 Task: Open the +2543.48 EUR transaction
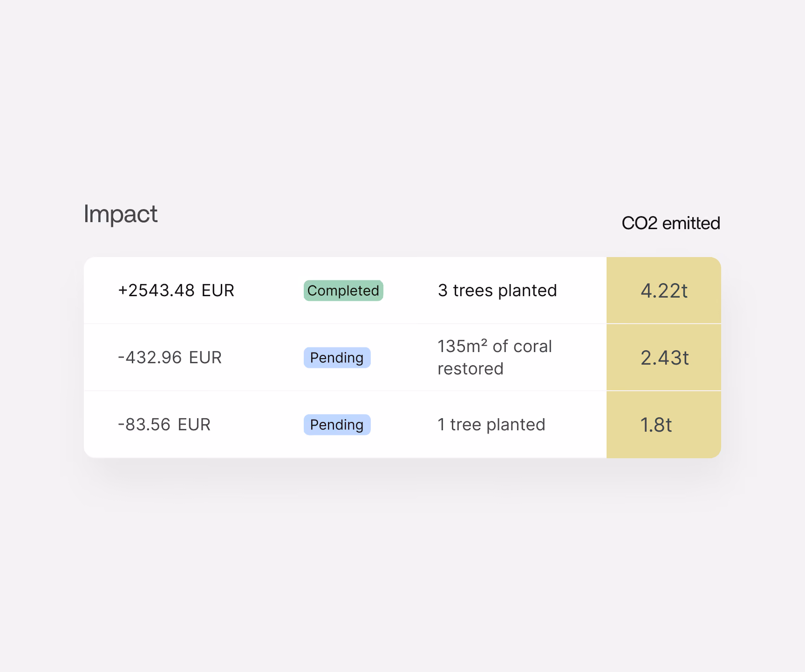pyautogui.click(x=345, y=291)
